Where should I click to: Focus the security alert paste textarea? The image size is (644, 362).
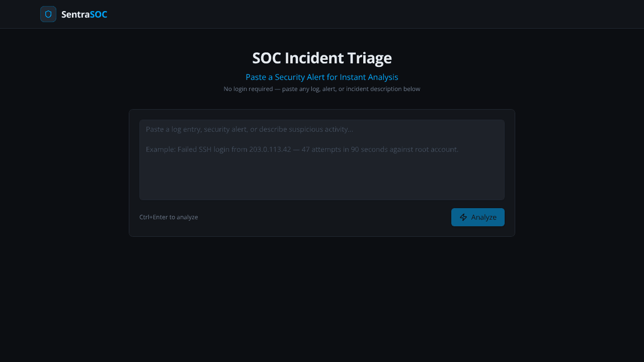(322, 160)
